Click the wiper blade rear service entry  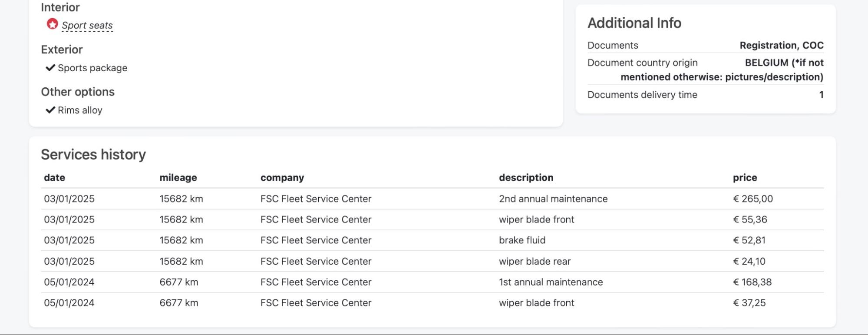point(535,262)
